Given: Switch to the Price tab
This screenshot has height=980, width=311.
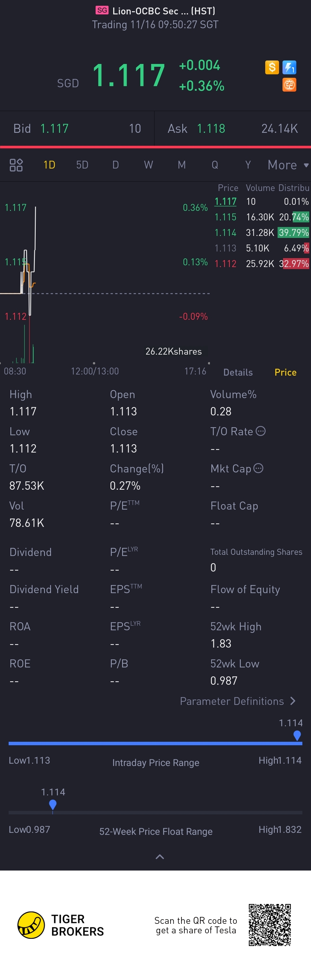Looking at the screenshot, I should click(x=286, y=372).
